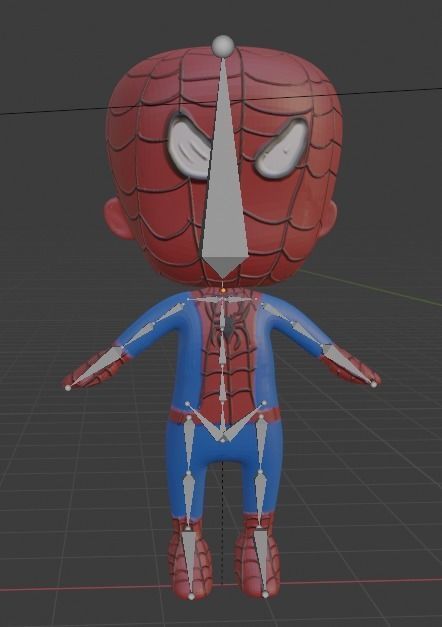Viewport: 442px width, 627px height.
Task: Select the thigh bone on screen-left
Action: [x=189, y=445]
